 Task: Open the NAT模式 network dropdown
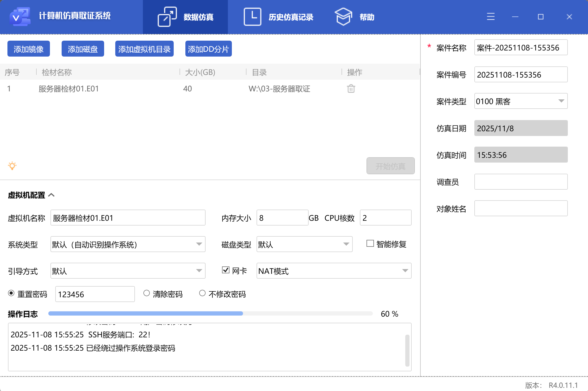[405, 271]
